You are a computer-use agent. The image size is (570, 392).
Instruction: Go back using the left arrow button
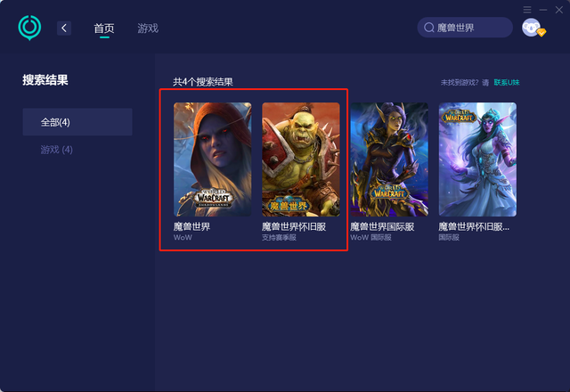click(x=64, y=28)
